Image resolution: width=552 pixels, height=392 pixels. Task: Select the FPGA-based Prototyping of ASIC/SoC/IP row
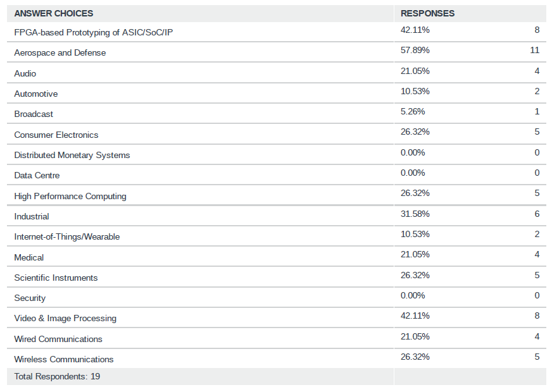tap(93, 32)
